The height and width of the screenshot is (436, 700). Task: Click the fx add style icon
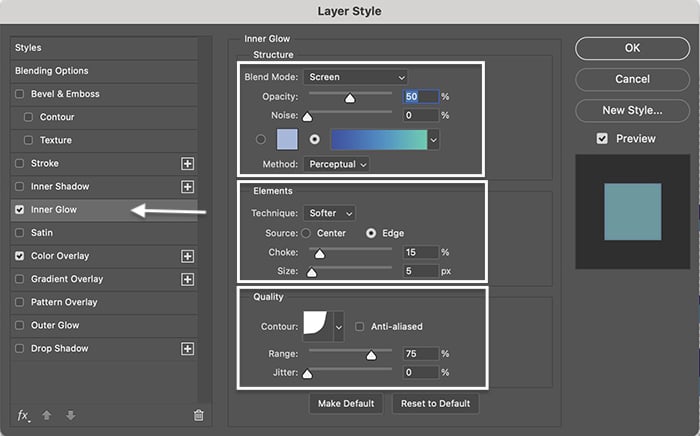pyautogui.click(x=23, y=416)
